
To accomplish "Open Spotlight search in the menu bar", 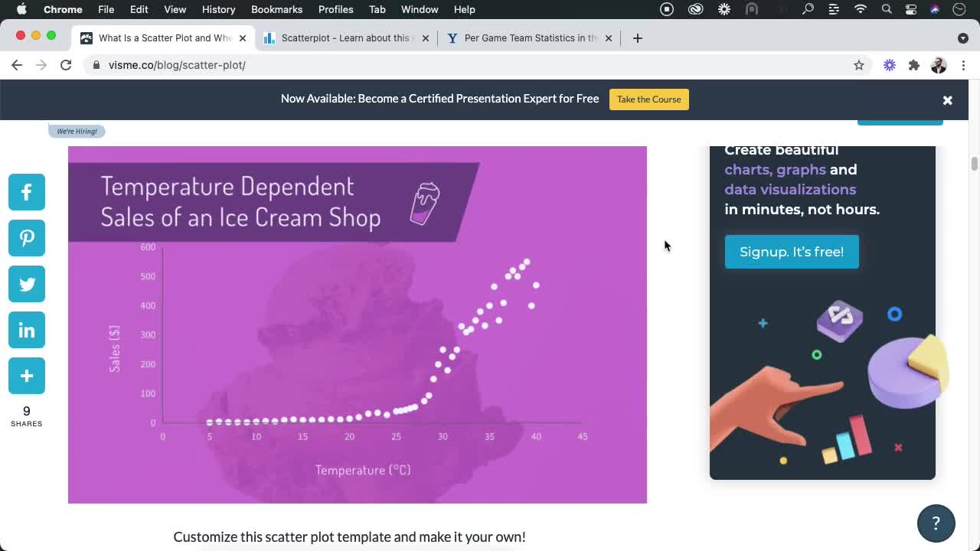I will point(887,9).
